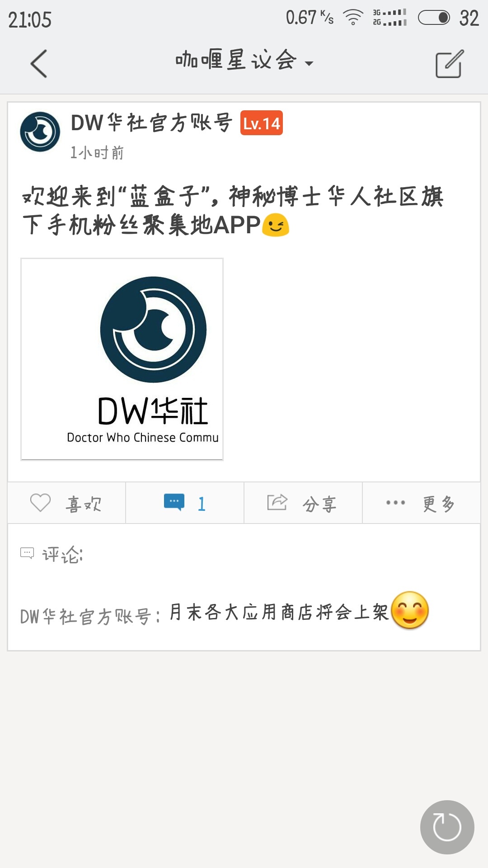This screenshot has height=868, width=488.
Task: Tap the 喜欢 like label
Action: (x=84, y=504)
